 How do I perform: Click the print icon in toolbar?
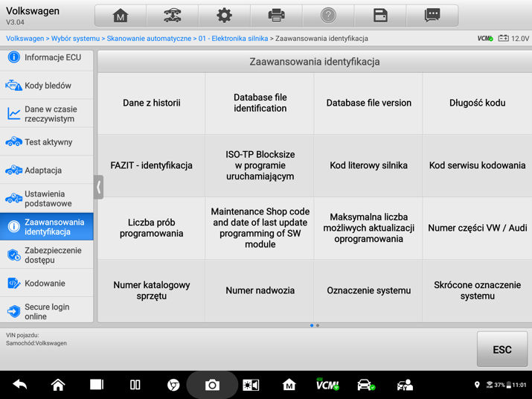pos(276,16)
